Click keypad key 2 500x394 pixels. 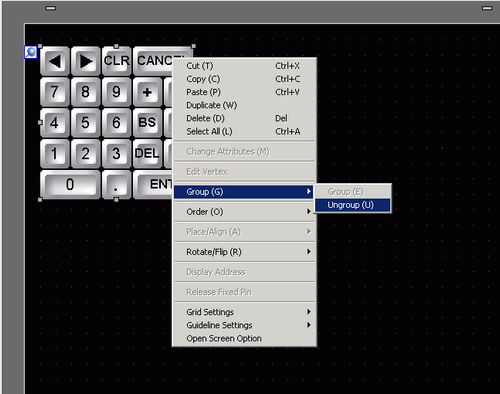[86, 153]
